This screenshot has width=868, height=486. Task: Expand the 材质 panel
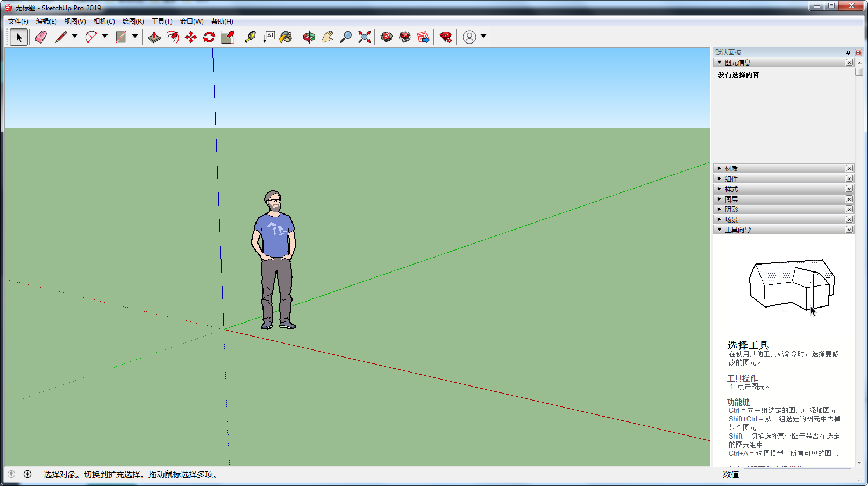(x=720, y=168)
